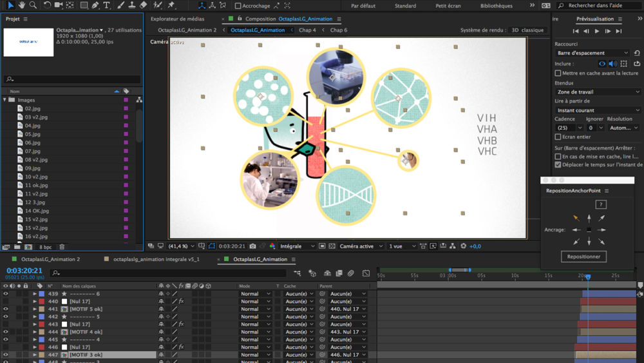This screenshot has height=363, width=644.
Task: Select the Hand tool
Action: tap(21, 5)
